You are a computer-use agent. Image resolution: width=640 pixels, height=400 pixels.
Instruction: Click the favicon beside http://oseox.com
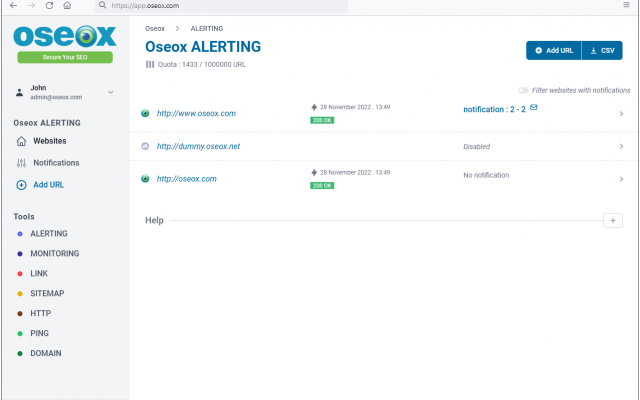pyautogui.click(x=145, y=179)
